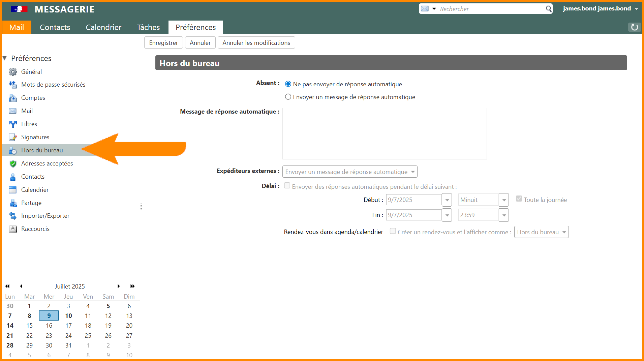Open the Contacts tab
644x361 pixels.
[x=55, y=27]
